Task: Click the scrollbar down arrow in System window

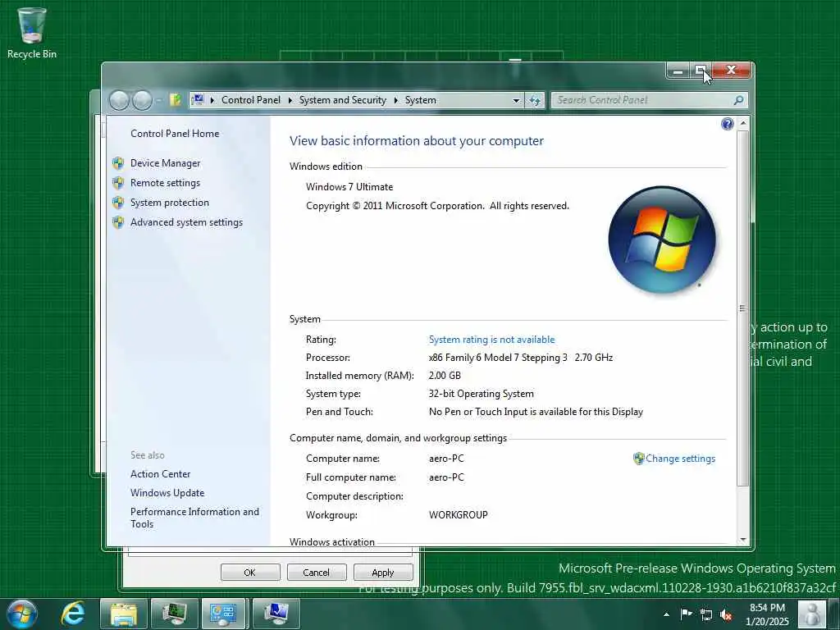Action: tap(743, 540)
